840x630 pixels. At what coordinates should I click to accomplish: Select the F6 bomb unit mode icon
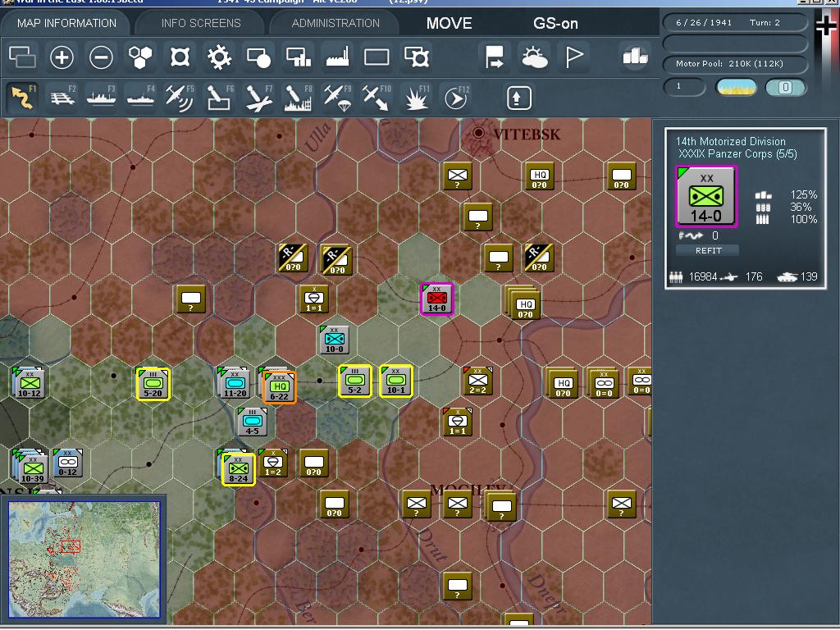click(x=219, y=98)
